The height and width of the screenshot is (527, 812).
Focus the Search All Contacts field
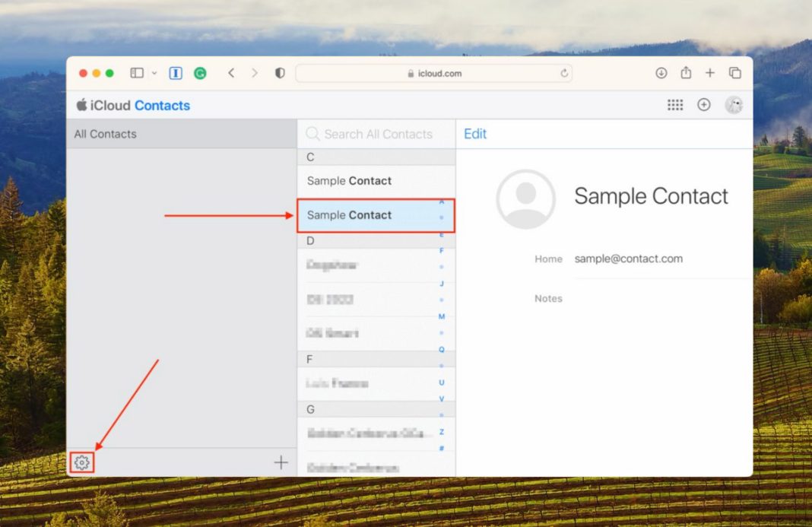tap(378, 134)
